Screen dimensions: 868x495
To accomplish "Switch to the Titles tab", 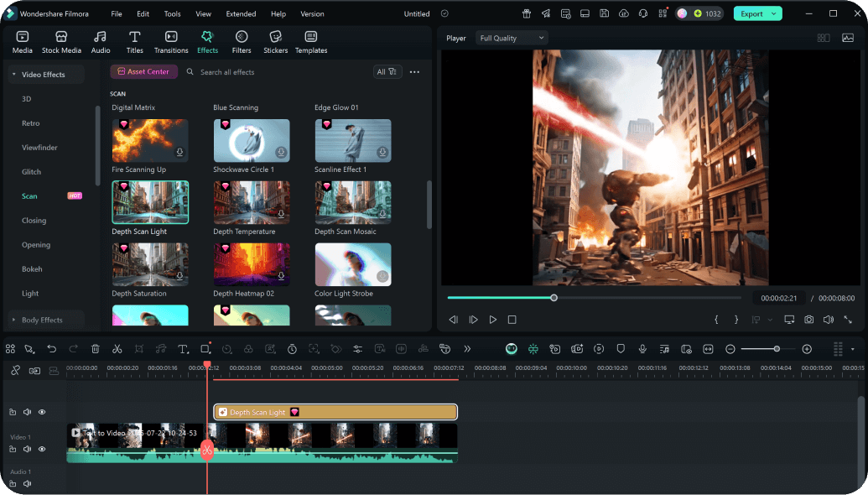I will 134,42.
